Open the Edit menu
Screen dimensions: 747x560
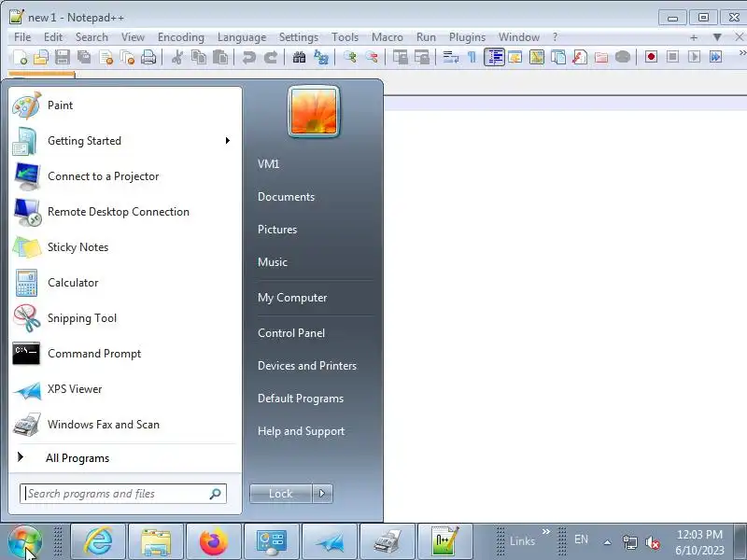click(53, 37)
